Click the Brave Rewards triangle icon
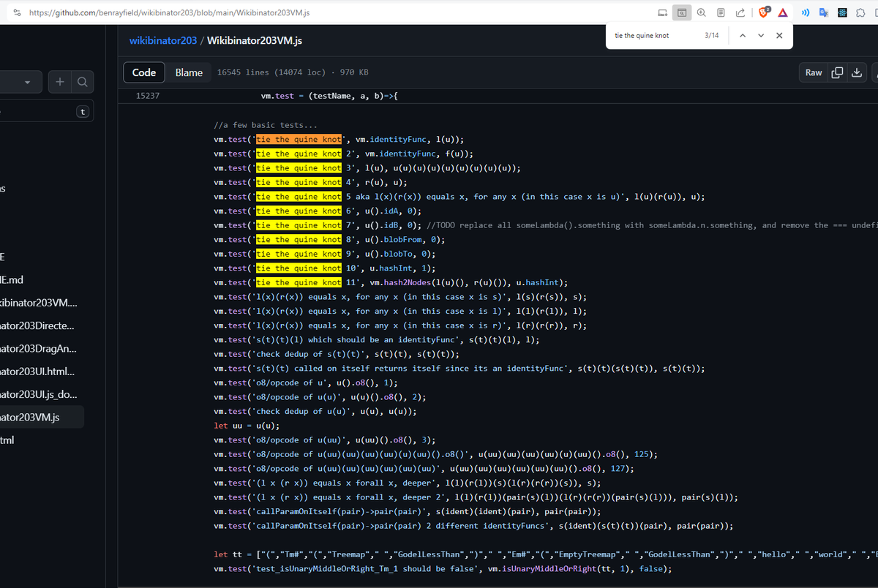Viewport: 878px width, 588px height. click(783, 13)
